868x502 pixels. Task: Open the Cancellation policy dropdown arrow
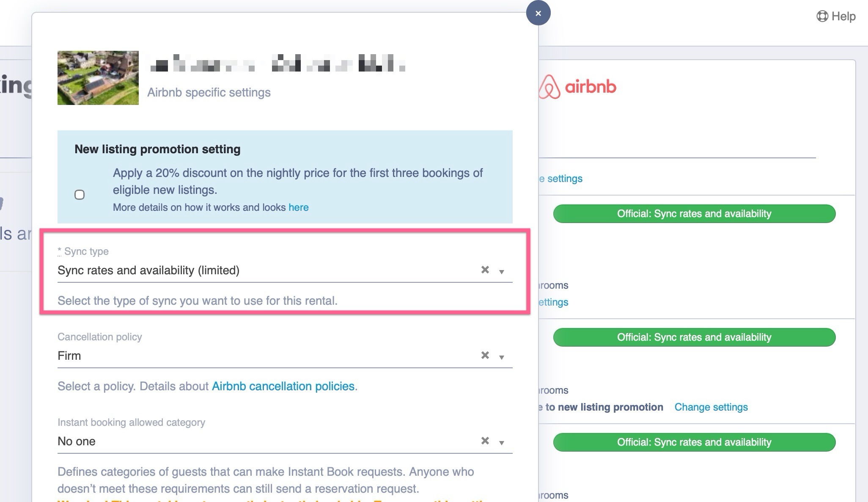click(x=502, y=357)
